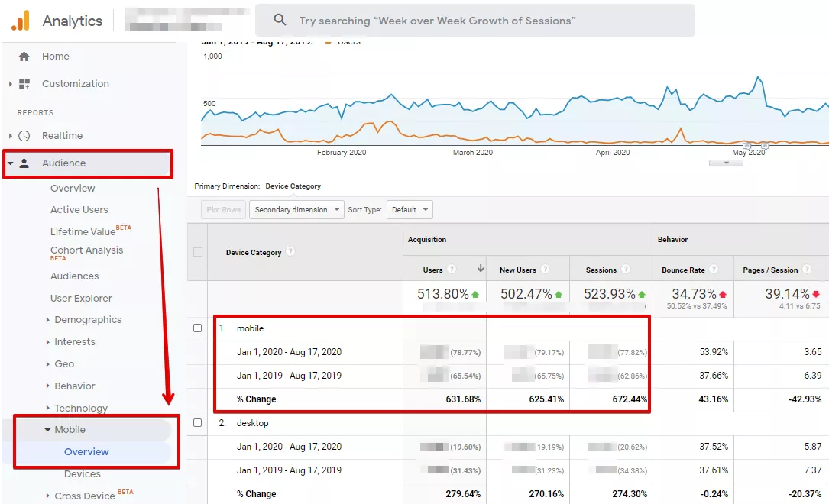Viewport: 829px width, 504px height.
Task: Open the User Explorer link
Action: (82, 298)
